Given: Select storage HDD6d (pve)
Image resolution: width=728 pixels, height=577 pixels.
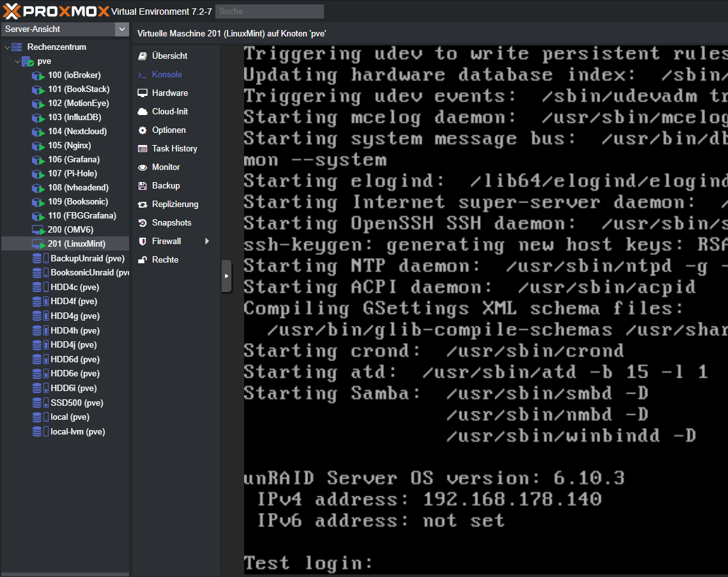Looking at the screenshot, I should 65,360.
